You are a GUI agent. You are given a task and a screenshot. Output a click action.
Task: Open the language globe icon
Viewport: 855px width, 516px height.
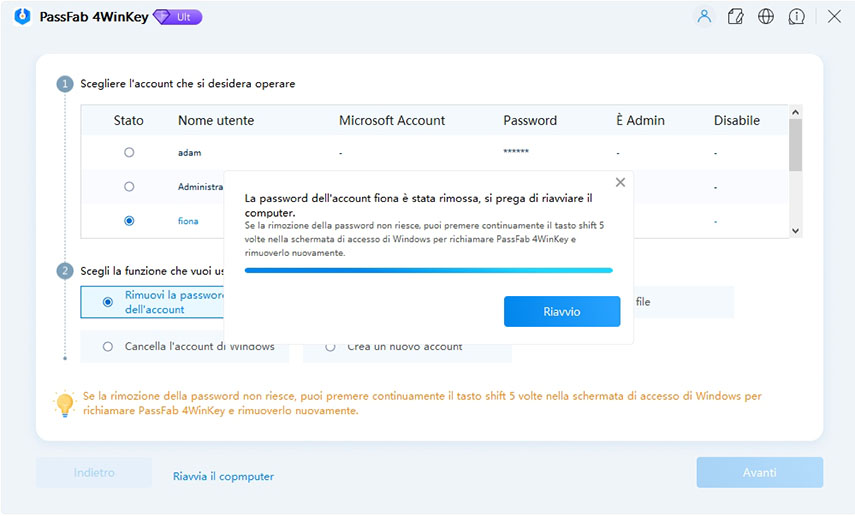[x=766, y=17]
